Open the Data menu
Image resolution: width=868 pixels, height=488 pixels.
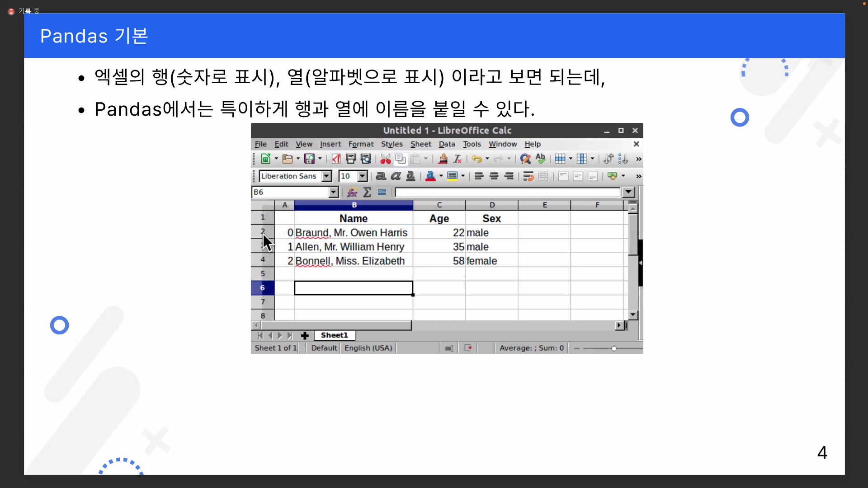447,144
